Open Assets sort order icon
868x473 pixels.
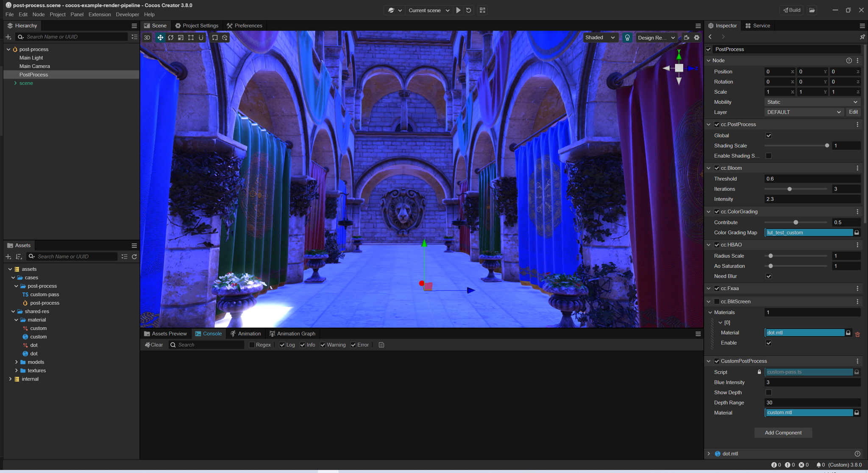pyautogui.click(x=19, y=257)
